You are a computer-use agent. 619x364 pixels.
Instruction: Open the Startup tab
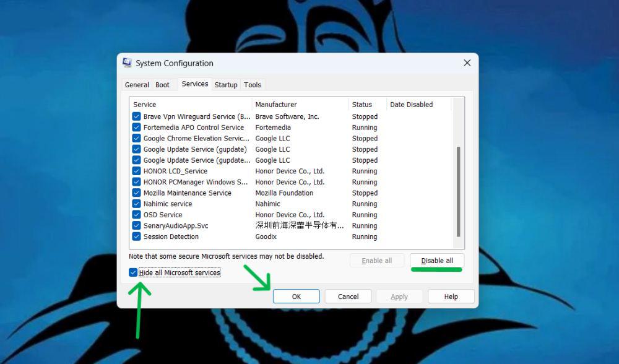click(226, 85)
